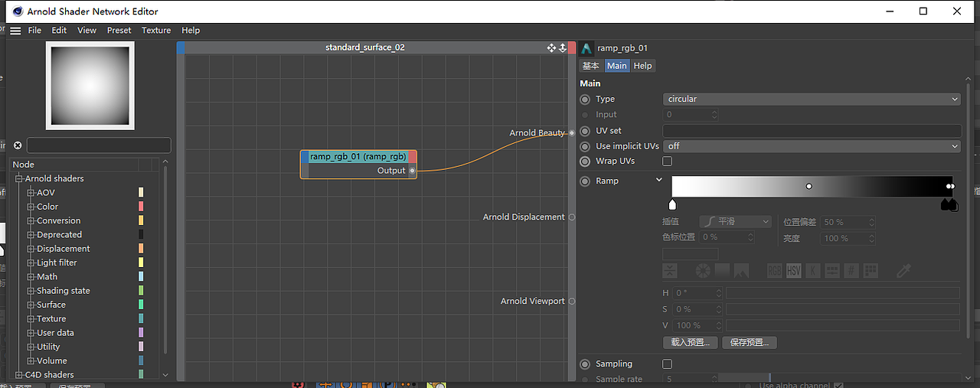
Task: Open the Edit menu
Action: [x=59, y=31]
